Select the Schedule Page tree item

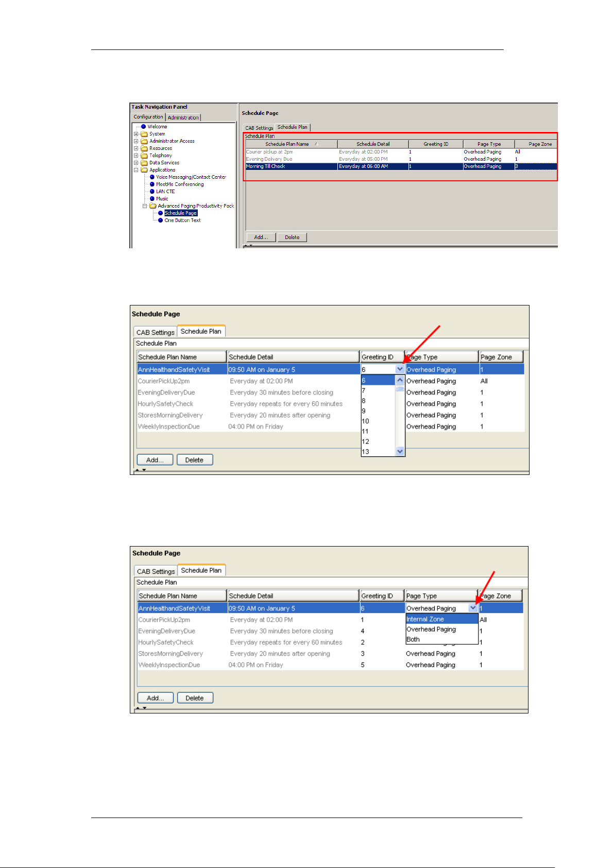coord(181,213)
